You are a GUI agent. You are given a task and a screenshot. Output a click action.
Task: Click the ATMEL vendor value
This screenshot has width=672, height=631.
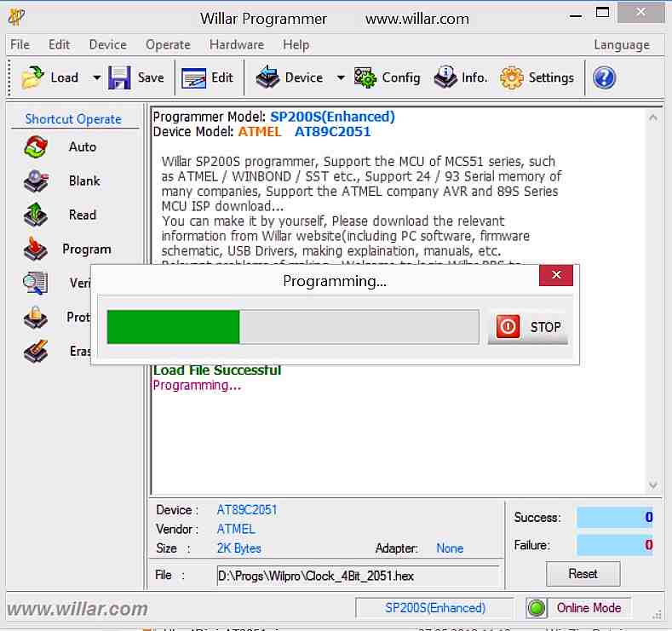pyautogui.click(x=236, y=529)
